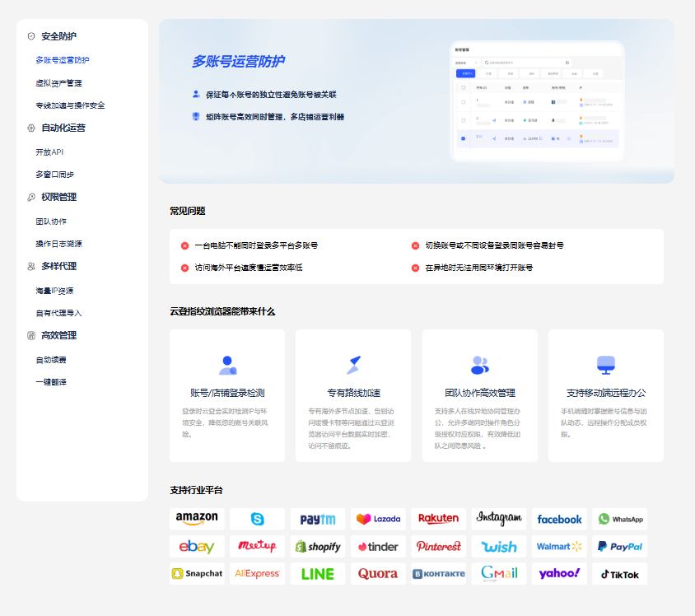Click the 支持行业平台 heading
This screenshot has height=616, width=695.
pos(196,490)
